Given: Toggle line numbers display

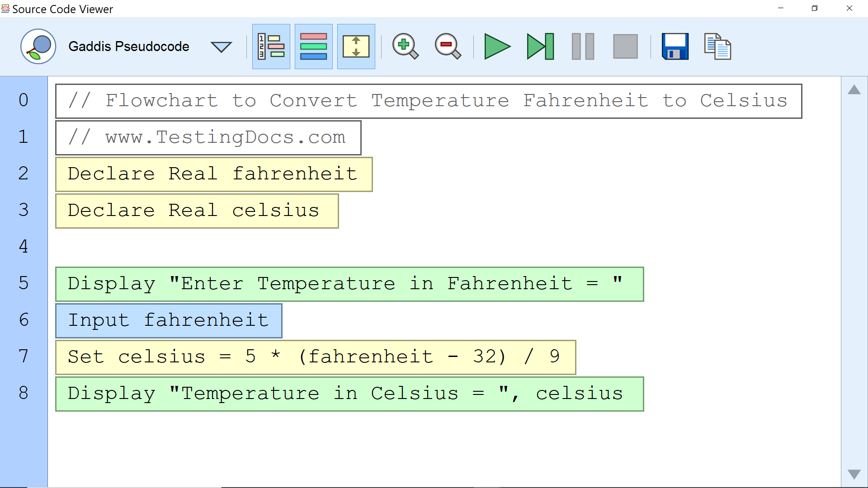Looking at the screenshot, I should point(271,47).
